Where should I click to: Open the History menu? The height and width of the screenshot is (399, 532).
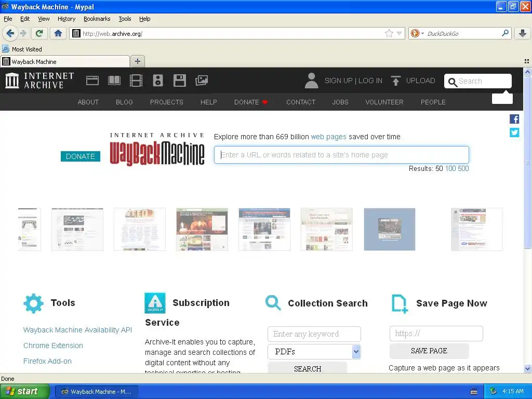tap(66, 19)
